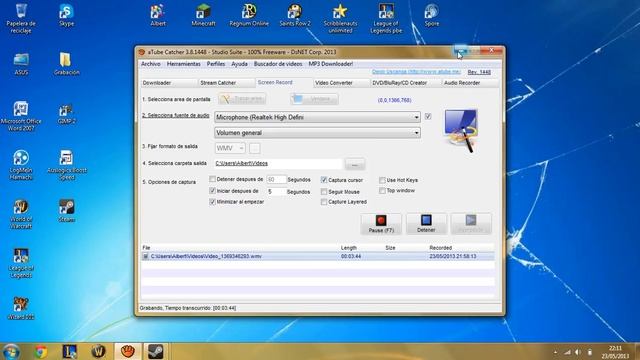Open the Perfiles menu
Screen dimensions: 640x360
click(x=216, y=64)
